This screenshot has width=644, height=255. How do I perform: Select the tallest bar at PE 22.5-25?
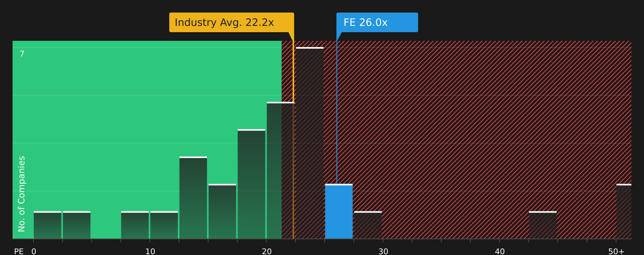click(x=309, y=143)
